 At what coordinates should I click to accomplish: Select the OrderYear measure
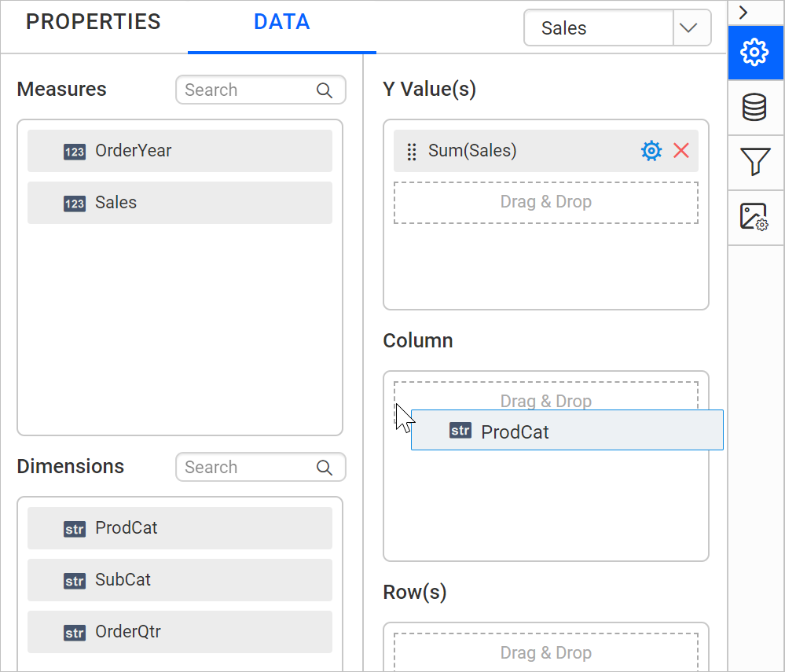(x=179, y=151)
